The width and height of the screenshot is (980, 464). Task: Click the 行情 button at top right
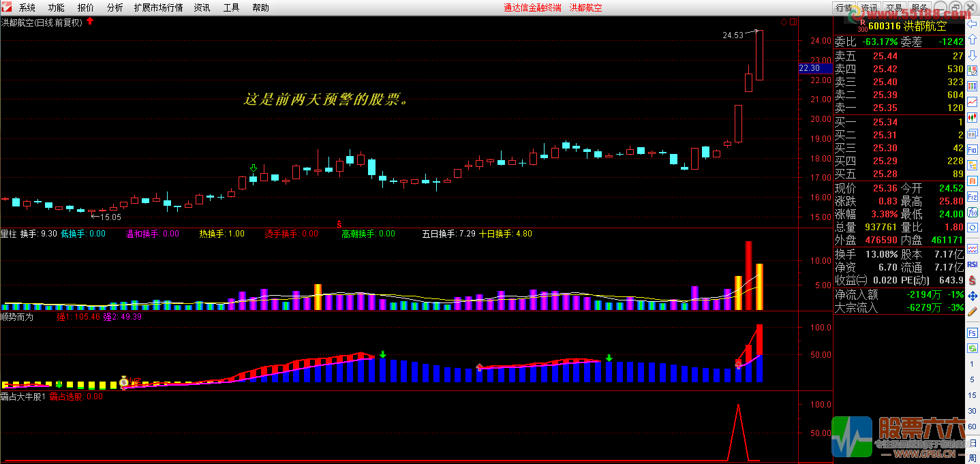tap(844, 7)
